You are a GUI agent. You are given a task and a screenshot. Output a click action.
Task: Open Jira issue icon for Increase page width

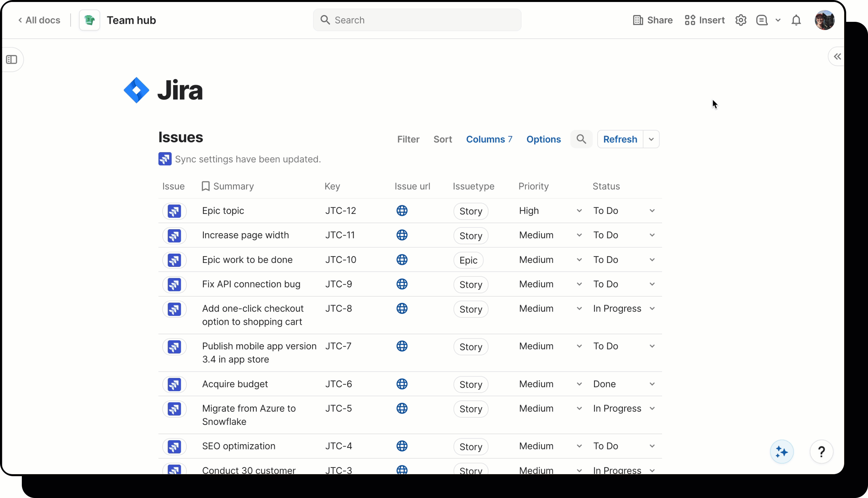pos(174,236)
